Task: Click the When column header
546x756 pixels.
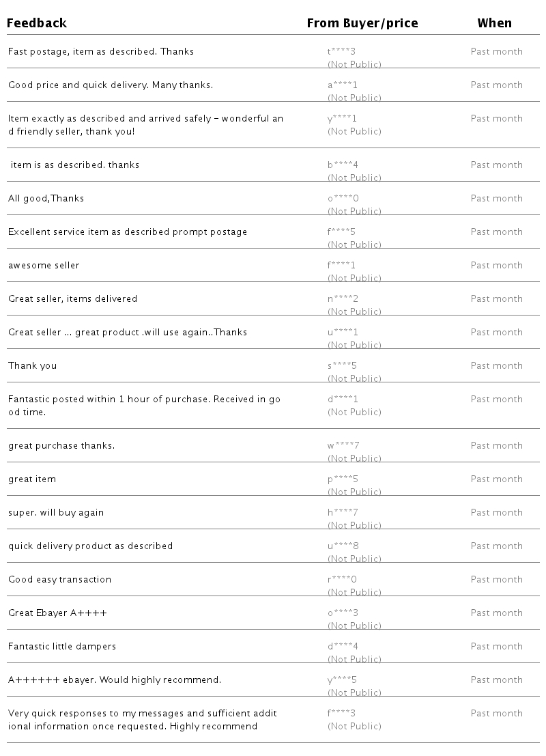Action: tap(494, 23)
